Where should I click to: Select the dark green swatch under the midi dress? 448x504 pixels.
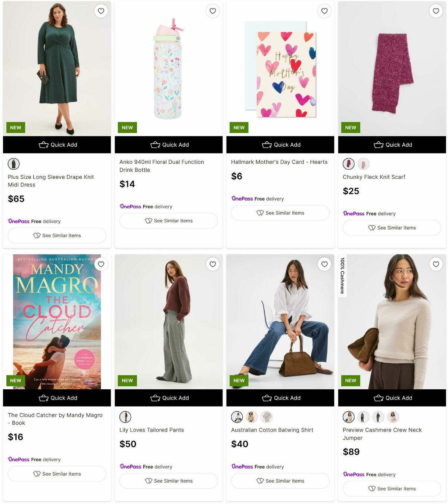(x=13, y=164)
